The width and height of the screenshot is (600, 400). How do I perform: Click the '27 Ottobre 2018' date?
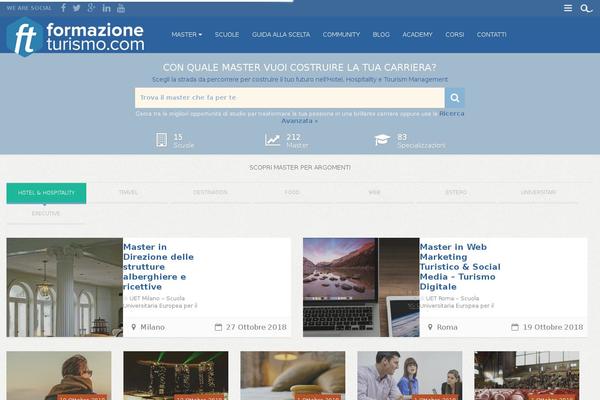pyautogui.click(x=256, y=327)
